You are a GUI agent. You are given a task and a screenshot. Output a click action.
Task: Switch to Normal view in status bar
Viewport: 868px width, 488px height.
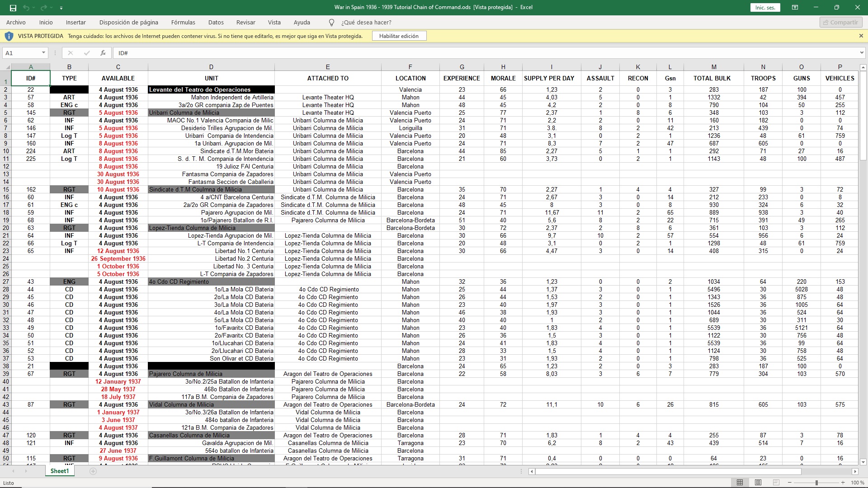[740, 483]
